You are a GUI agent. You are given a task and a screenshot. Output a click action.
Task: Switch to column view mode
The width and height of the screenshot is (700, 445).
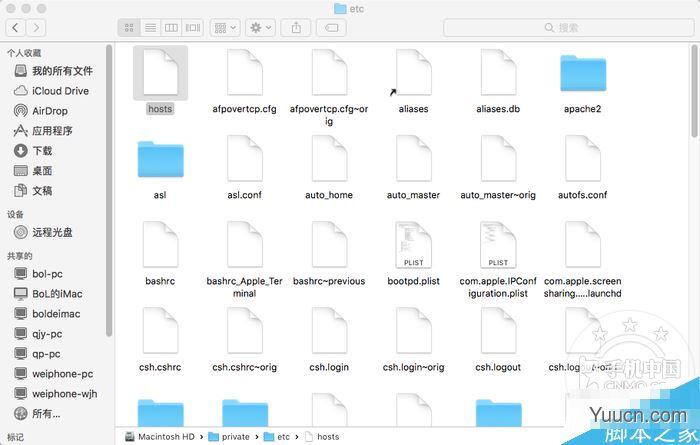click(171, 28)
